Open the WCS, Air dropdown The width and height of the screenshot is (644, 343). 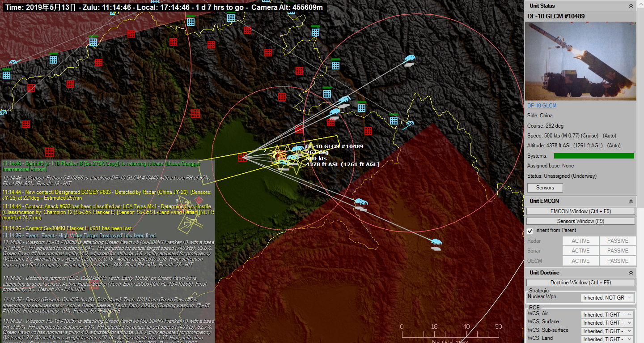(x=607, y=315)
